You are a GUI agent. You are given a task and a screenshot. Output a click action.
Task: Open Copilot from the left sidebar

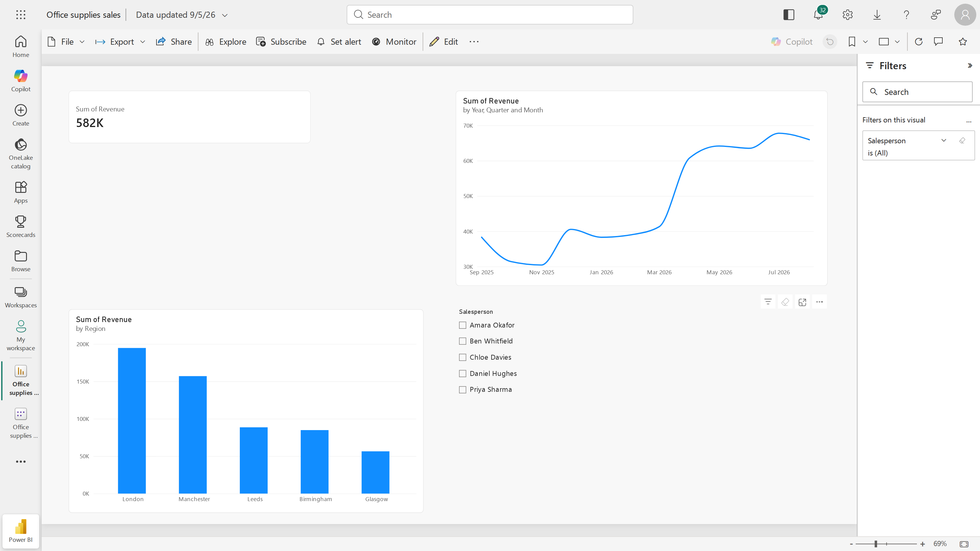coord(21,81)
